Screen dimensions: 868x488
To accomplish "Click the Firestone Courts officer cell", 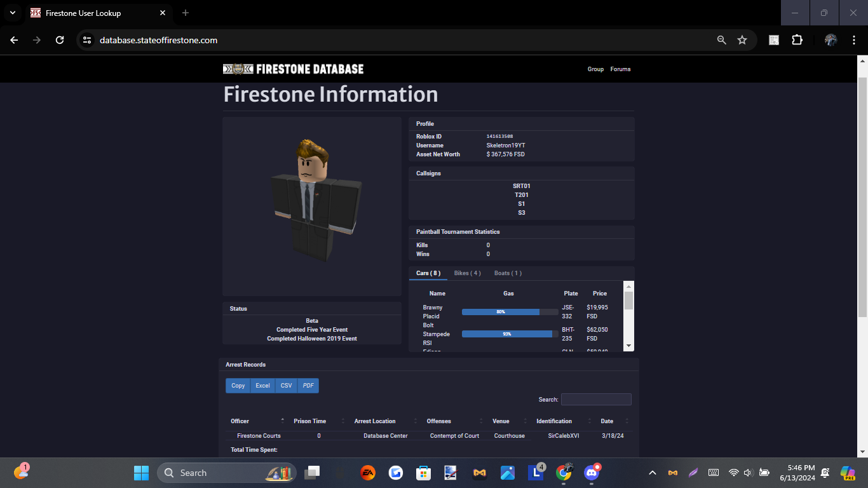I will pyautogui.click(x=259, y=436).
